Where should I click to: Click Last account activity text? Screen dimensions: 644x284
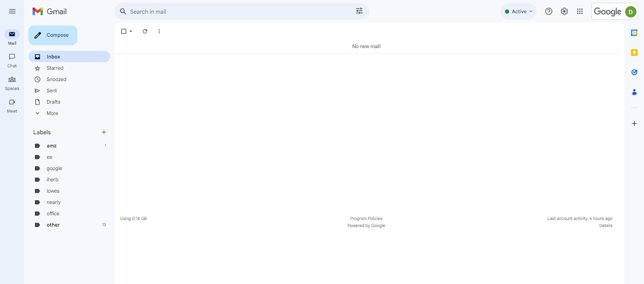tap(580, 219)
